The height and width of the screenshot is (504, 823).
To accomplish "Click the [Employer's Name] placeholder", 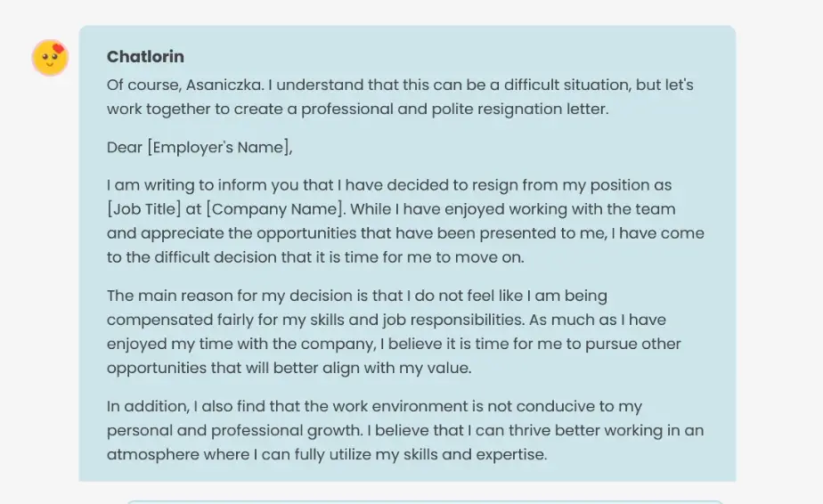I will coord(219,148).
